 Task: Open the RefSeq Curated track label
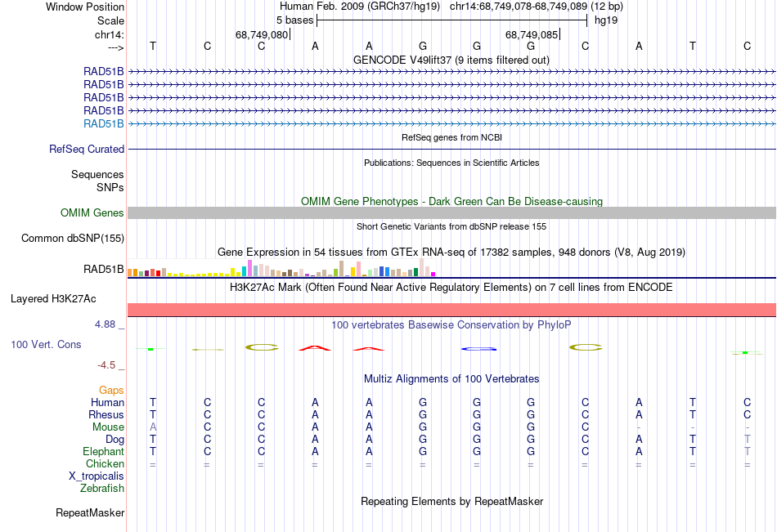87,149
